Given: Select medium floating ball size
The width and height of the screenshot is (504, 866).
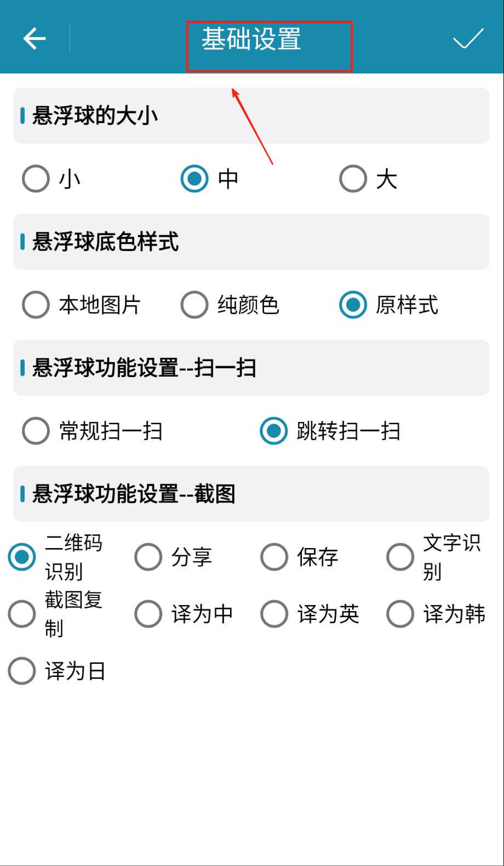Looking at the screenshot, I should (x=194, y=179).
